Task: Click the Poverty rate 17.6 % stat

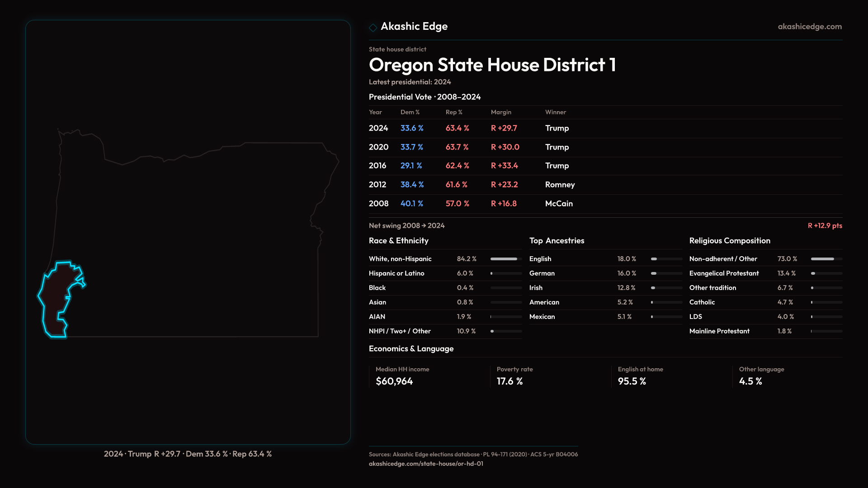Action: click(x=509, y=381)
